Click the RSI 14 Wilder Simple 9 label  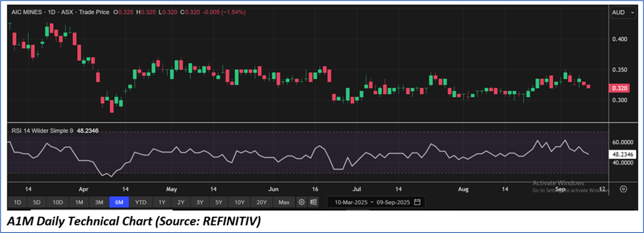pos(42,131)
